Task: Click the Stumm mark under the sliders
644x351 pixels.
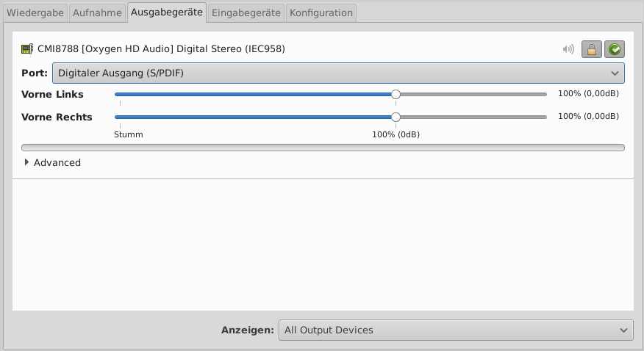Action: 128,134
